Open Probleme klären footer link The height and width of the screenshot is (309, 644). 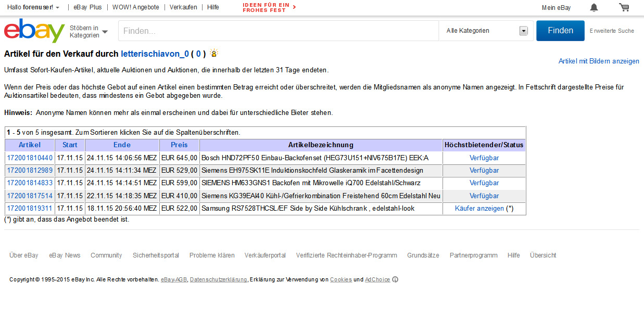click(x=212, y=255)
